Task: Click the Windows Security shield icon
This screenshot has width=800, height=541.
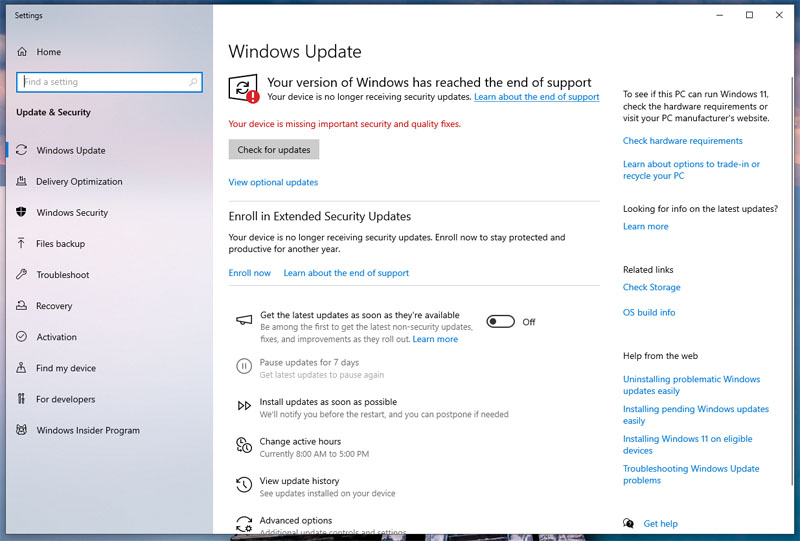Action: [x=21, y=212]
